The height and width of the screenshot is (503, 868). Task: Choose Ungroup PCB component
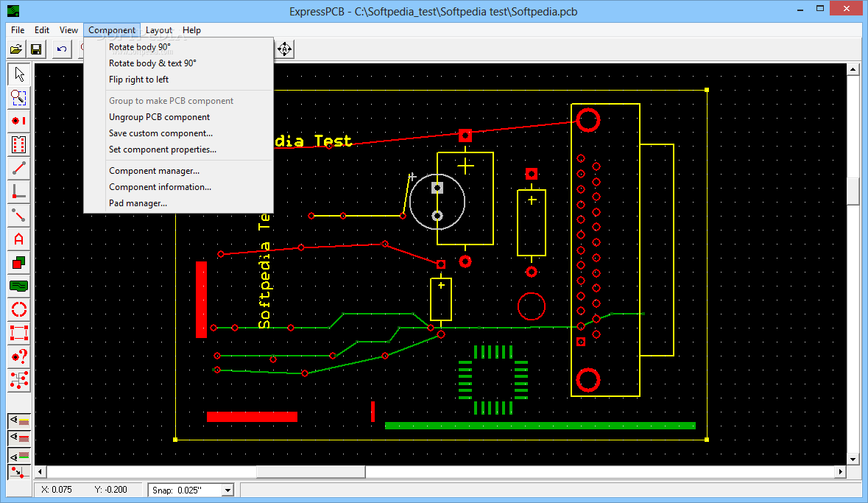pyautogui.click(x=179, y=117)
